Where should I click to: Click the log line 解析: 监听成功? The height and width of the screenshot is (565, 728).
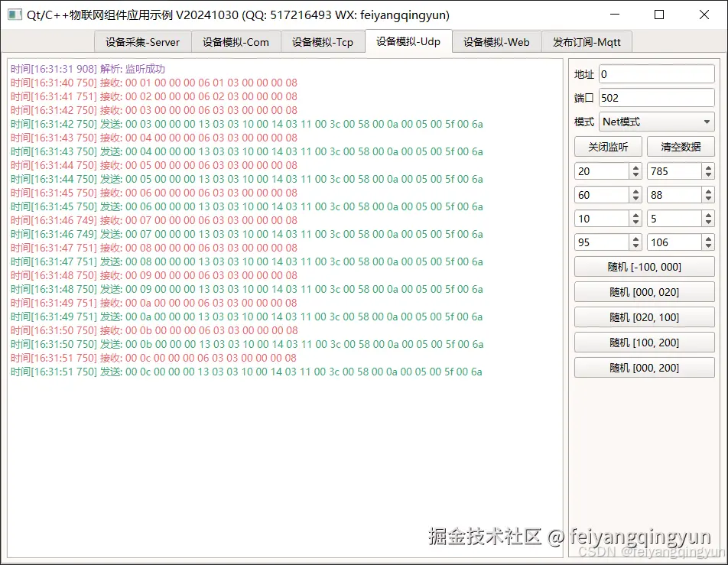point(88,69)
